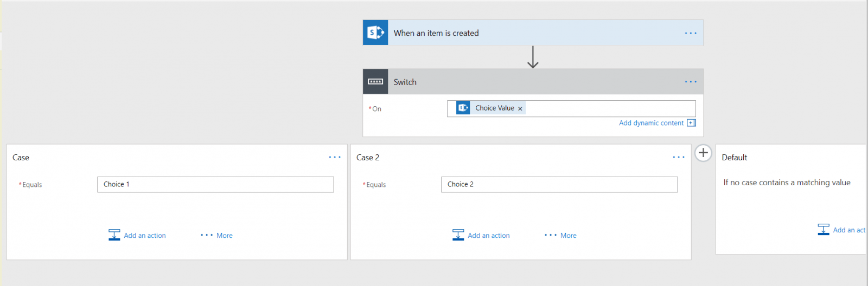Open trigger card ellipsis menu

click(x=690, y=33)
